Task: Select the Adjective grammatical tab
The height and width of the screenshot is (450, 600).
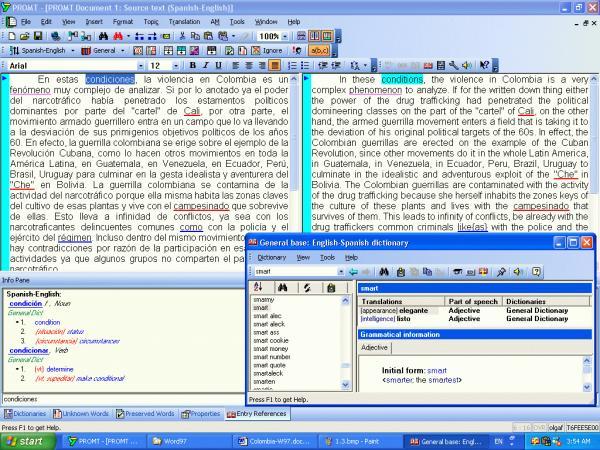Action: pos(374,347)
